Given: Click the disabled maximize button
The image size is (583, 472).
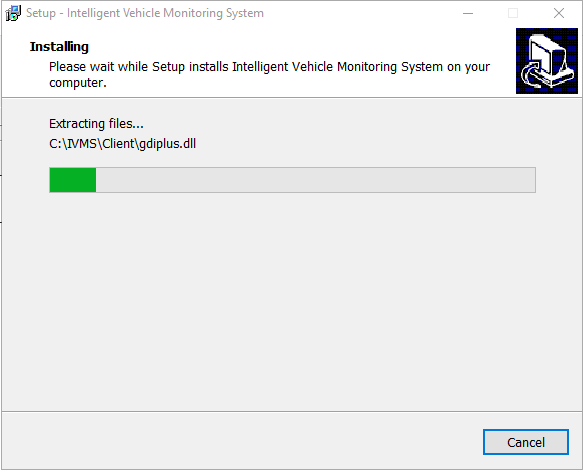Looking at the screenshot, I should [x=513, y=13].
